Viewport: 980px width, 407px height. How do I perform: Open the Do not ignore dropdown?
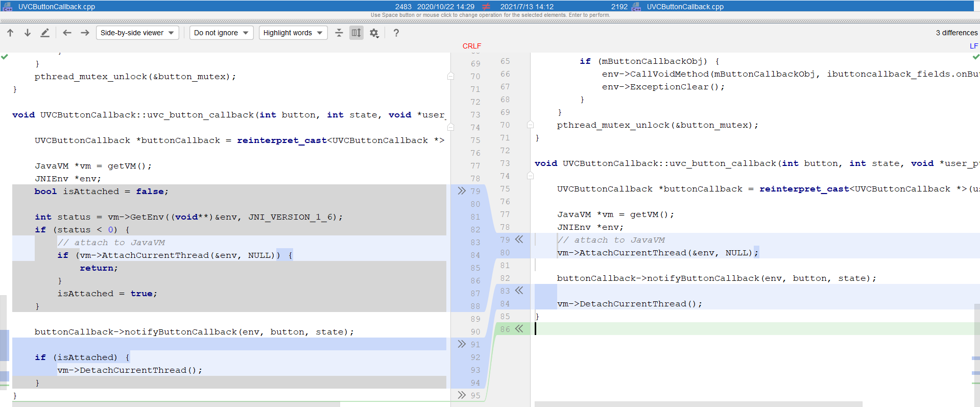coord(221,33)
